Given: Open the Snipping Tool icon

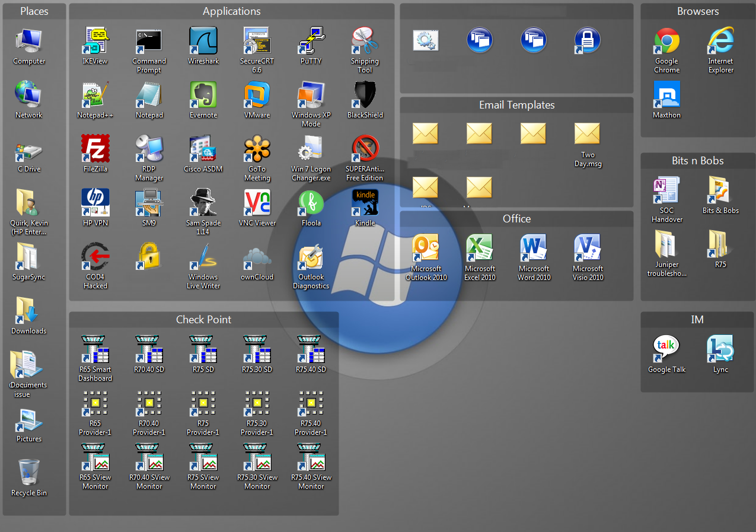Looking at the screenshot, I should [365, 42].
